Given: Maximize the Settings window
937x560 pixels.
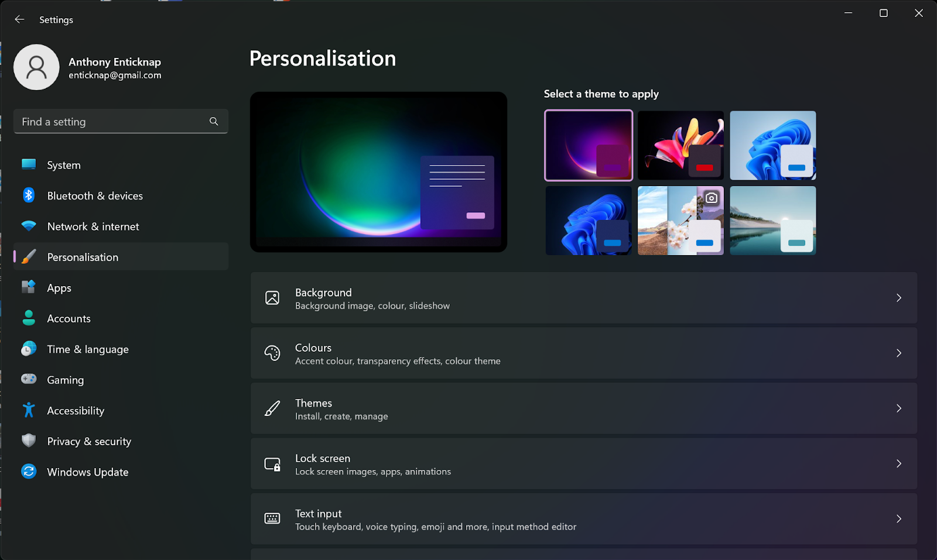Looking at the screenshot, I should click(x=884, y=13).
